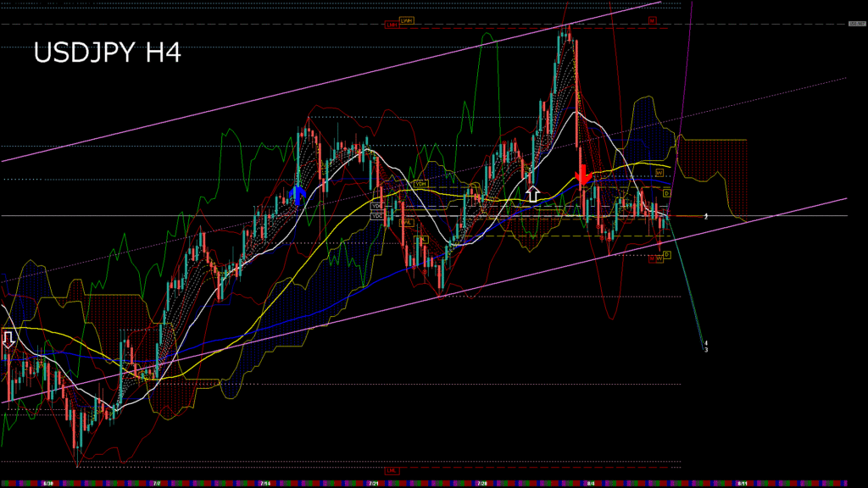Select the 7/7 date on the time axis
Image resolution: width=868 pixels, height=488 pixels.
click(158, 484)
